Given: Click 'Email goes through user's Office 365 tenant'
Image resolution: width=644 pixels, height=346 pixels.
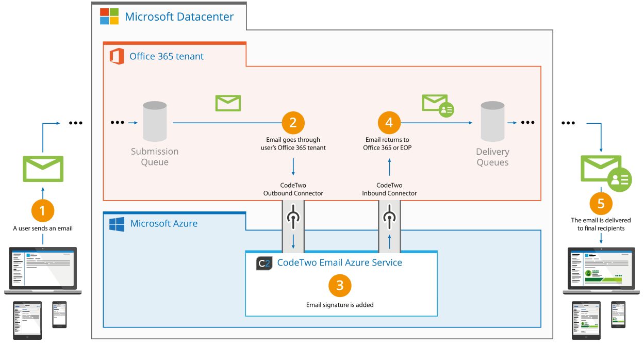Looking at the screenshot, I should pos(293,143).
